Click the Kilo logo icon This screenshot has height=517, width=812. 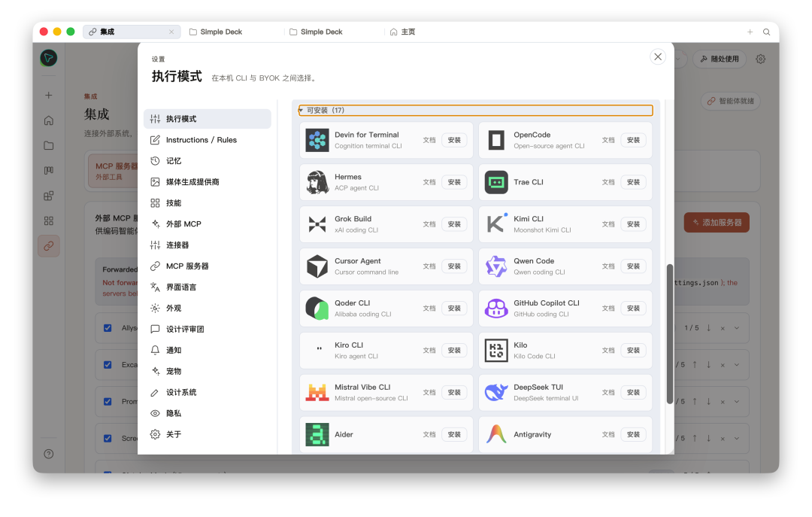(496, 350)
